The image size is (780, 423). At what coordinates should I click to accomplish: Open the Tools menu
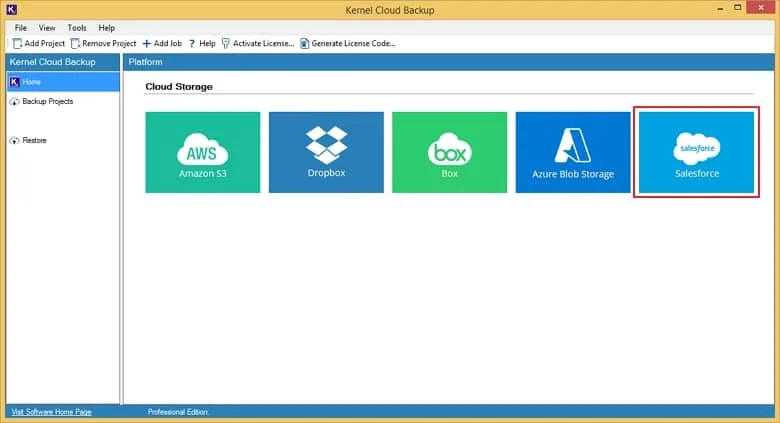(x=77, y=28)
